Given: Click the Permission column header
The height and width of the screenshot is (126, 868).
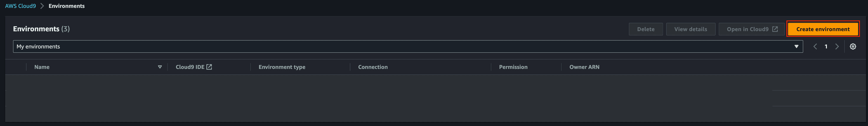Looking at the screenshot, I should tap(513, 67).
